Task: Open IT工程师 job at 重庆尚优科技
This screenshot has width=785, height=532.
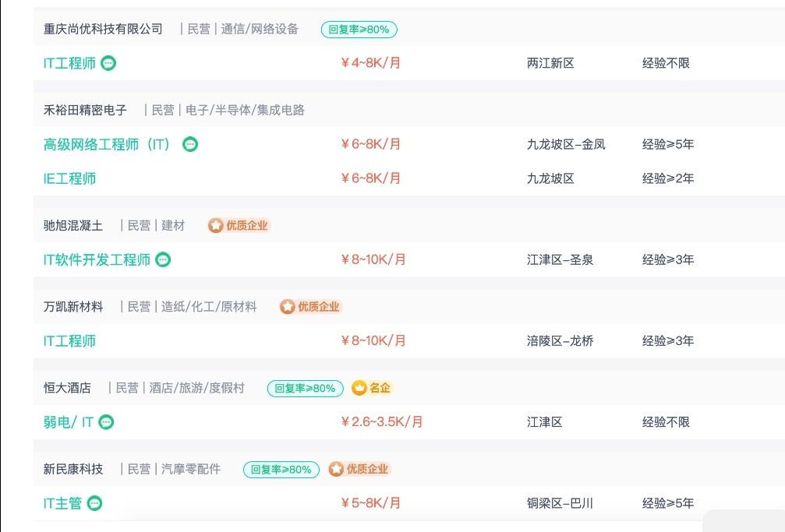Action: pyautogui.click(x=69, y=63)
